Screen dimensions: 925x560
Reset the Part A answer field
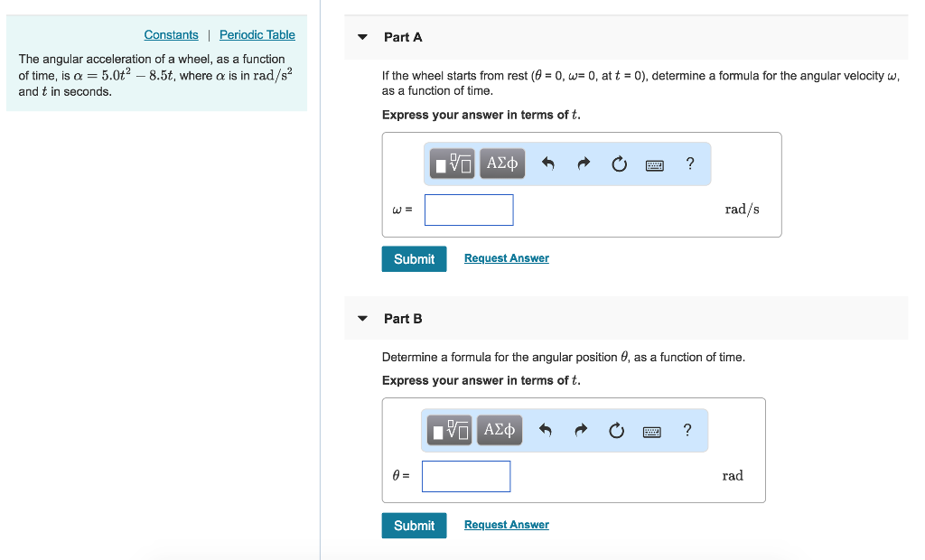(x=619, y=163)
